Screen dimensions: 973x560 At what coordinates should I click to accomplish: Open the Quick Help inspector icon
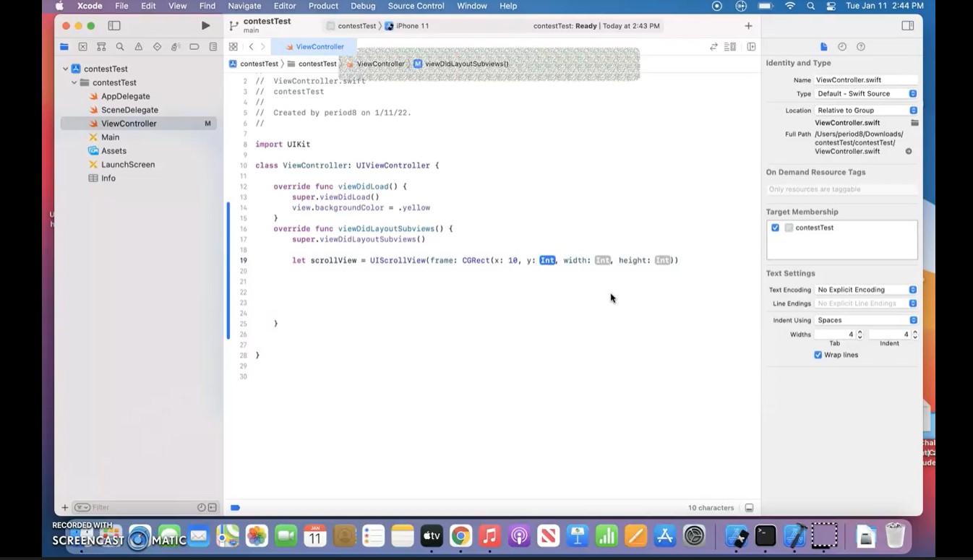pyautogui.click(x=861, y=47)
